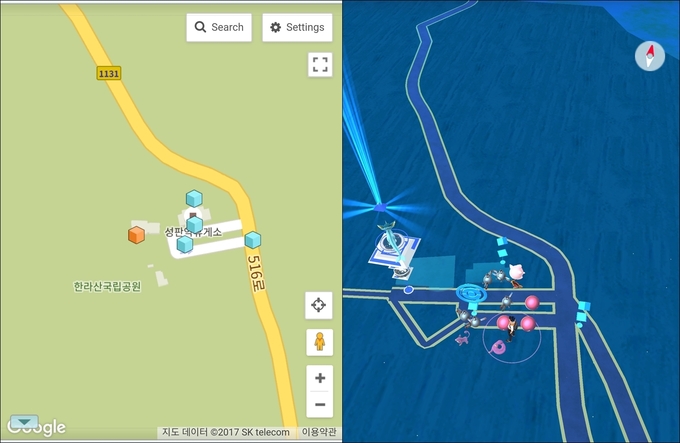The image size is (680, 443).
Task: Tap the gym tower in the game
Action: [x=394, y=249]
